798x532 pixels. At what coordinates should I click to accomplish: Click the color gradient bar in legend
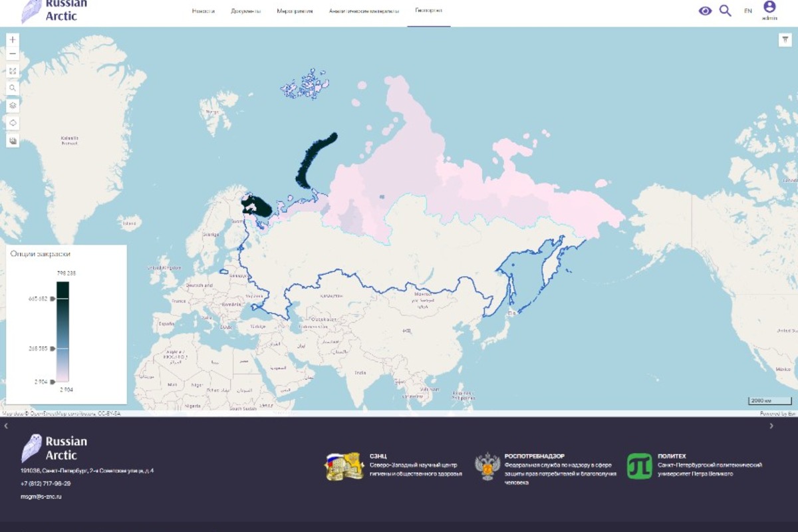[x=63, y=331]
